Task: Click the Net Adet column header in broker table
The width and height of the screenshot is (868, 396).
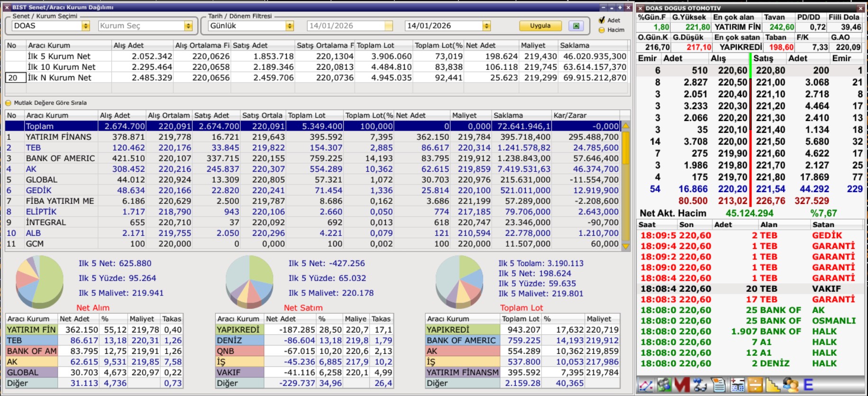Action: [421, 115]
